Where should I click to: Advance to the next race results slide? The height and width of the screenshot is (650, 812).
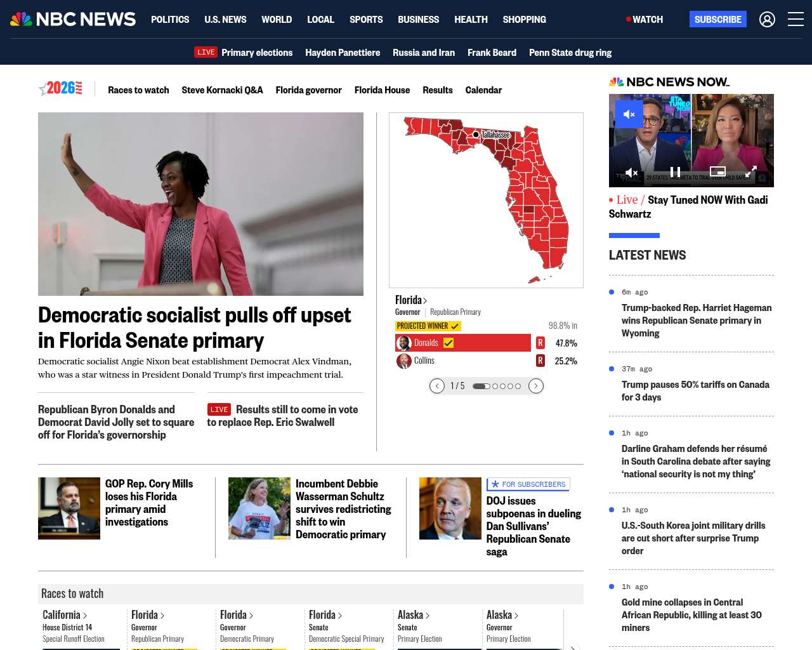[x=536, y=386]
